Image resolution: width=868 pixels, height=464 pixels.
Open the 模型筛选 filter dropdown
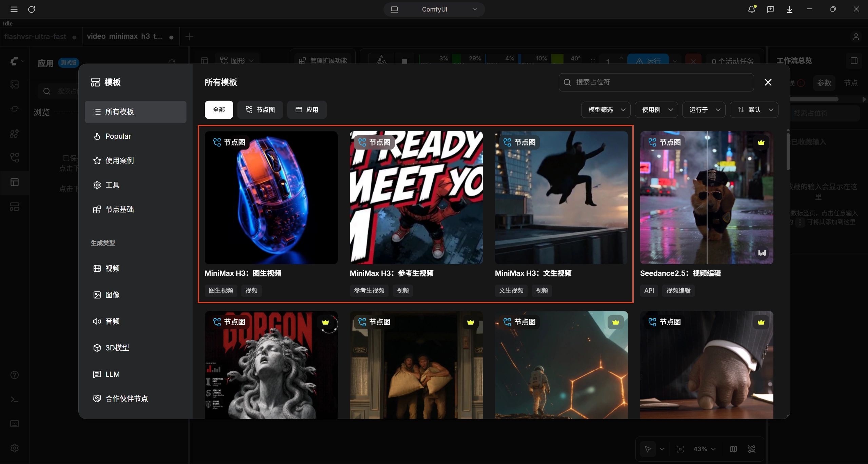(x=606, y=110)
